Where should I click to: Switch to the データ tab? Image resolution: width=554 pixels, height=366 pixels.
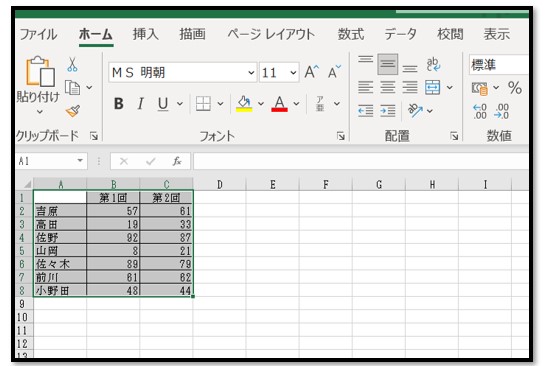click(401, 34)
